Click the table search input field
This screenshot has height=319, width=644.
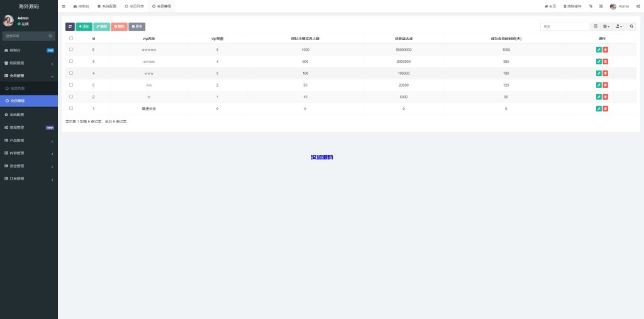click(565, 26)
